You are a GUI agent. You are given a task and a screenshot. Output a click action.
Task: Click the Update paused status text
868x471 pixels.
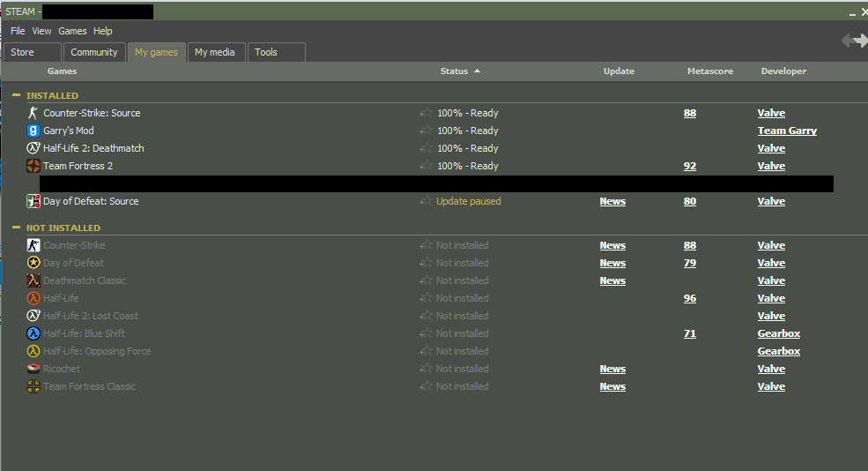click(x=468, y=201)
